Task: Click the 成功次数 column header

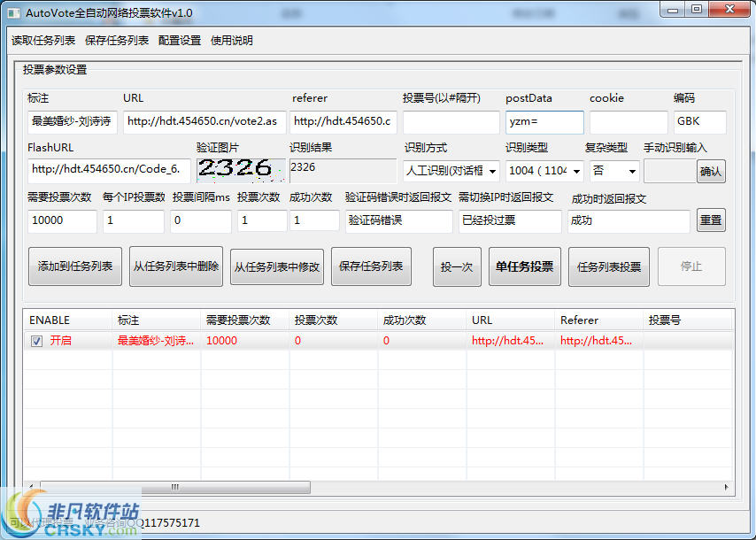Action: (422, 320)
